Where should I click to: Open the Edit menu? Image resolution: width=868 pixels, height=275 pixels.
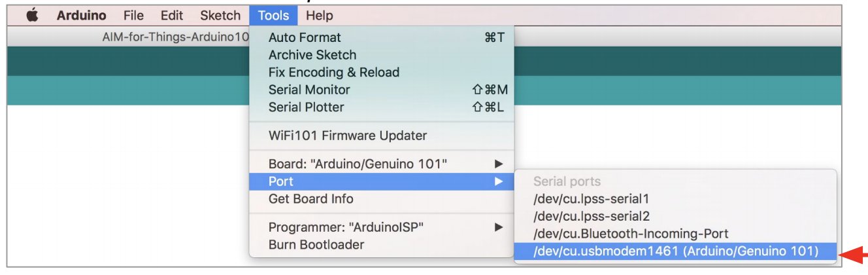pos(171,15)
